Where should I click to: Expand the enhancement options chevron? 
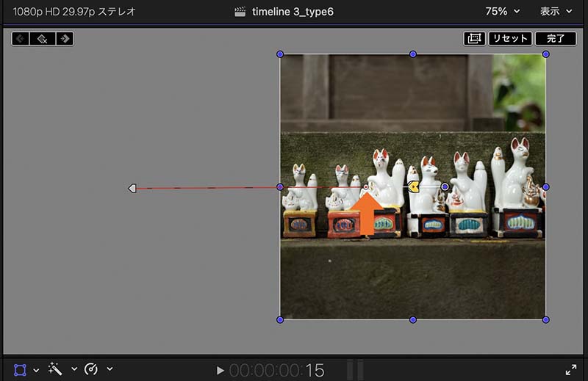click(x=74, y=369)
